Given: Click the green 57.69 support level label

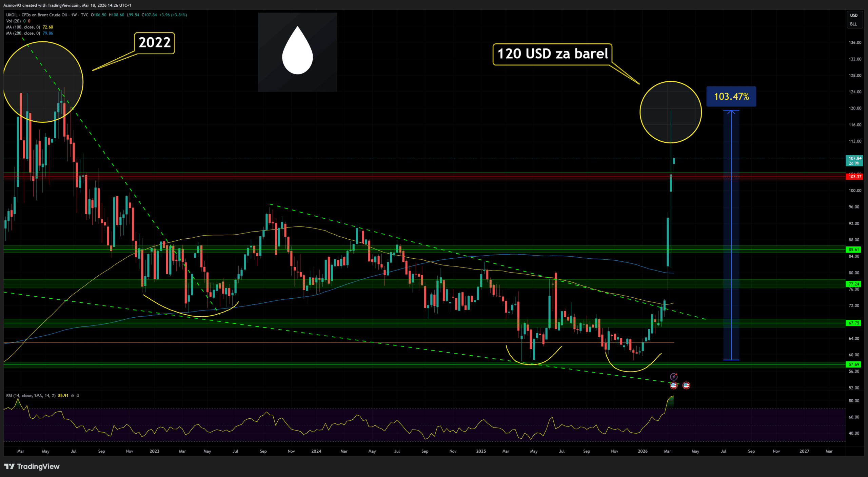Looking at the screenshot, I should coord(853,364).
